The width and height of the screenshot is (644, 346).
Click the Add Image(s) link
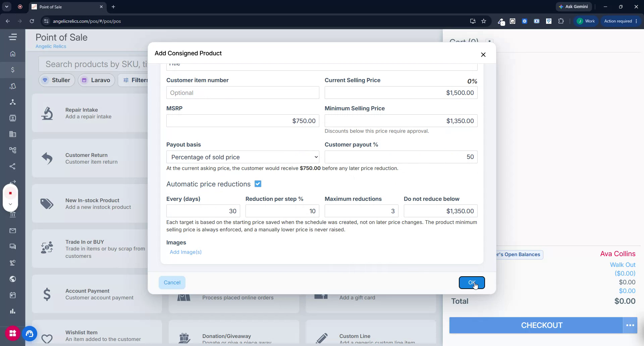185,252
